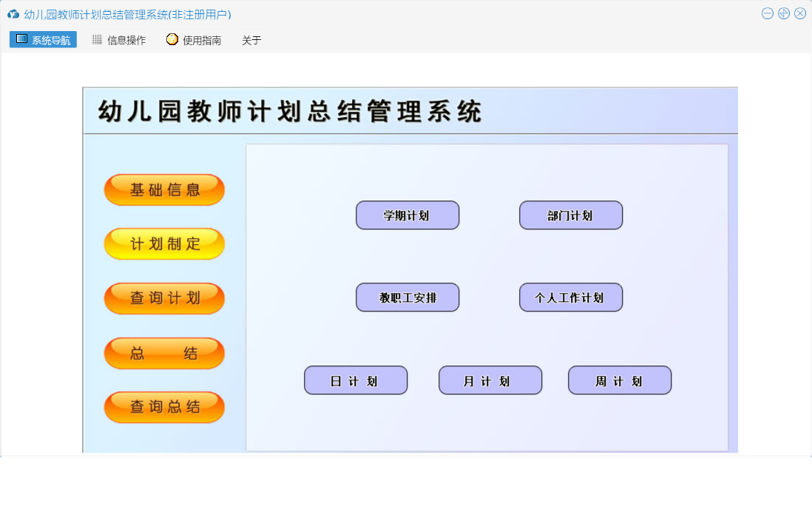Open the 信息操作 menu
This screenshot has width=812, height=532.
point(118,40)
